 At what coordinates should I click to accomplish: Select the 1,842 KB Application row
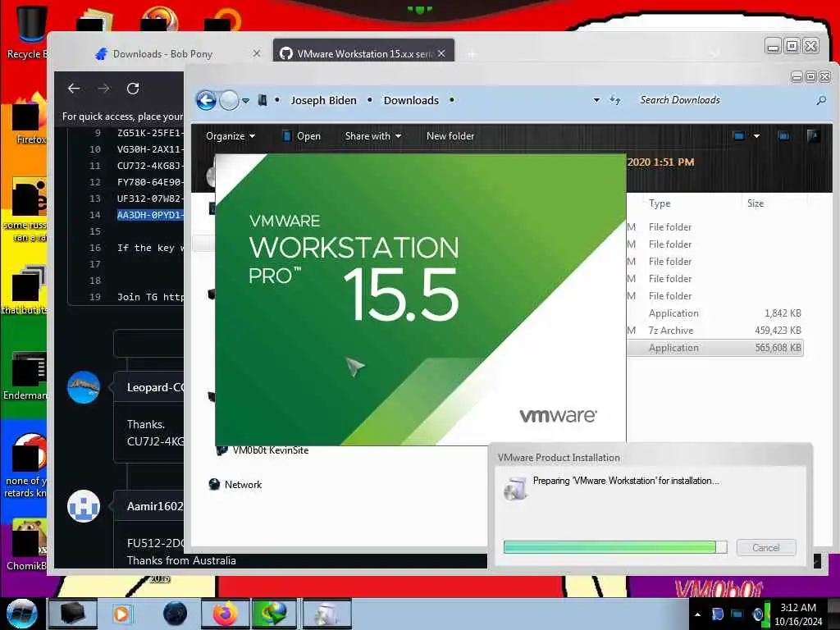(715, 313)
